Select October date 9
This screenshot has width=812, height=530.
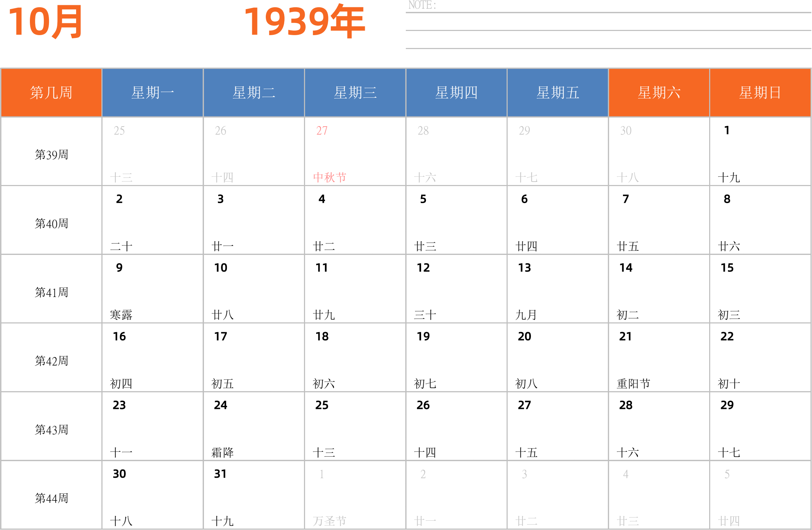tap(119, 267)
